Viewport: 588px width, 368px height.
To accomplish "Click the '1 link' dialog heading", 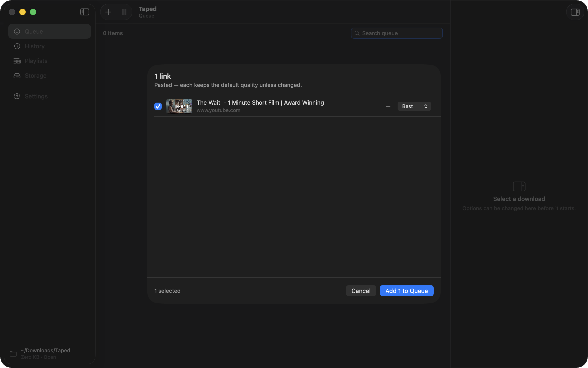I will (x=163, y=76).
